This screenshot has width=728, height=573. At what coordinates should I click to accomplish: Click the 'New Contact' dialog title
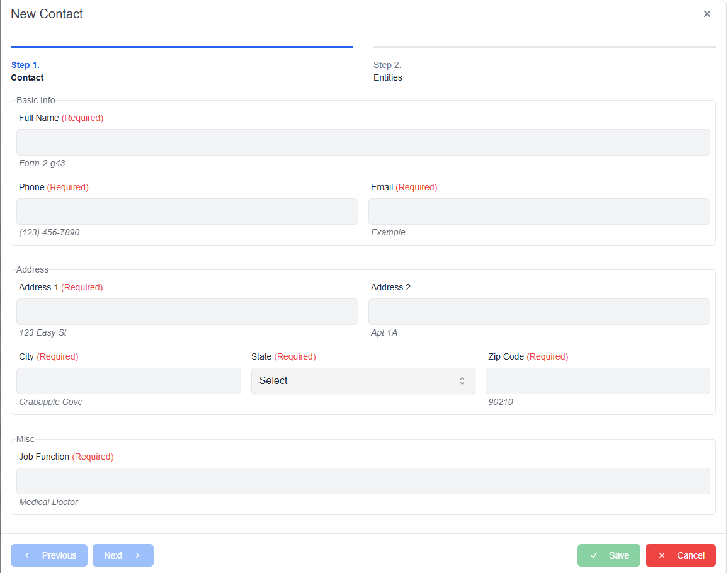47,14
